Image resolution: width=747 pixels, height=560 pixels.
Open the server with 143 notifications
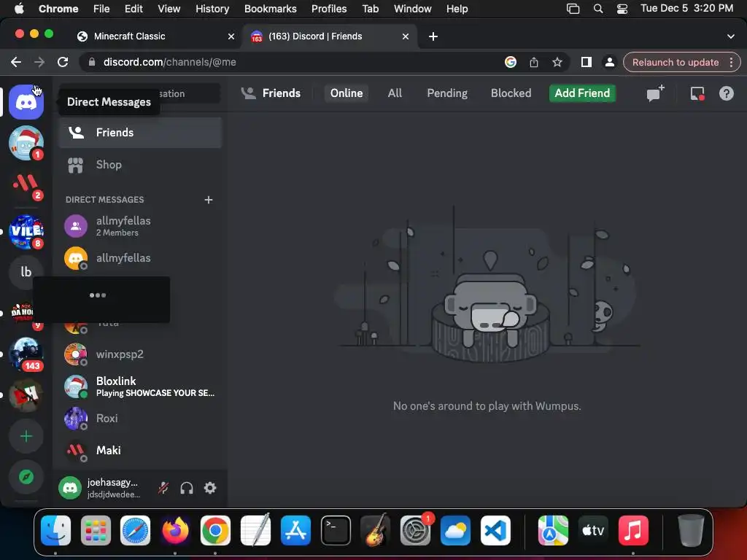click(x=26, y=354)
